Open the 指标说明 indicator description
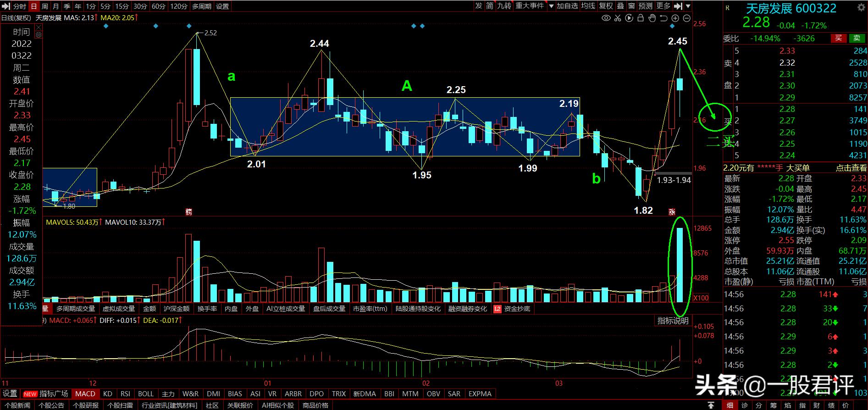868x410 pixels. point(673,321)
